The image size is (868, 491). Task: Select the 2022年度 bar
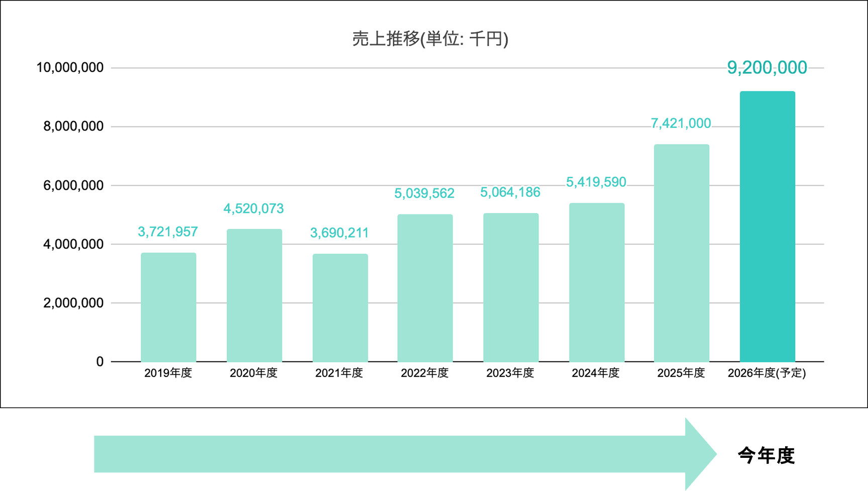pyautogui.click(x=425, y=288)
